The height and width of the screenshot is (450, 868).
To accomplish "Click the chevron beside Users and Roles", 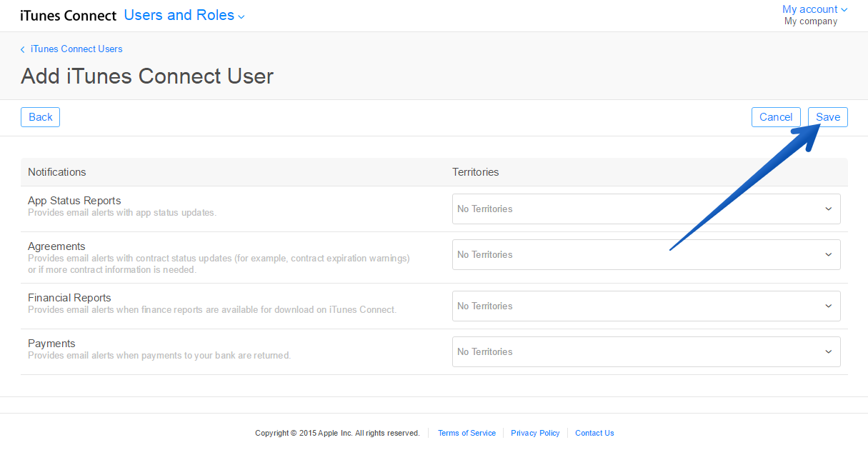I will [241, 17].
